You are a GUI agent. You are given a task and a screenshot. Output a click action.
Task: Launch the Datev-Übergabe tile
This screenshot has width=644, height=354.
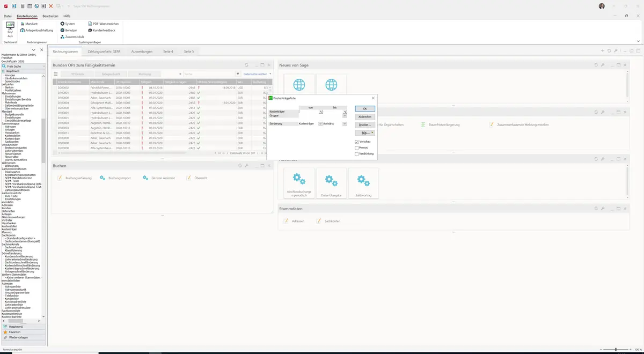[331, 183]
